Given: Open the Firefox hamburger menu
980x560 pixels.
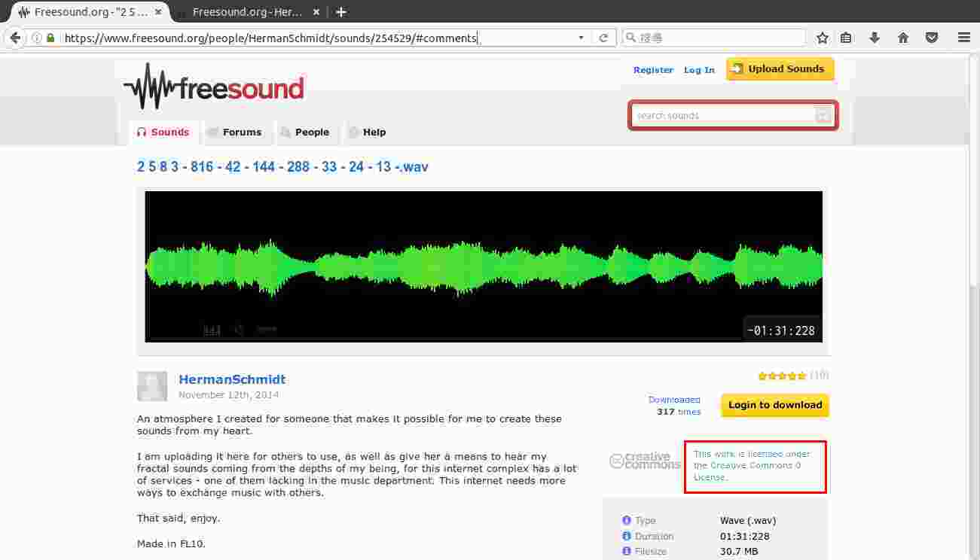Looking at the screenshot, I should pyautogui.click(x=963, y=38).
